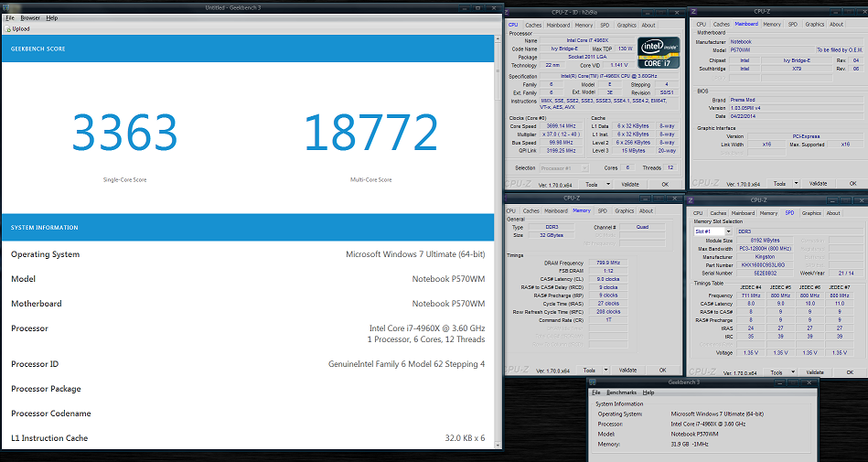
Task: Select Mainboard tab in CPU-Z SPD window
Action: pos(743,213)
